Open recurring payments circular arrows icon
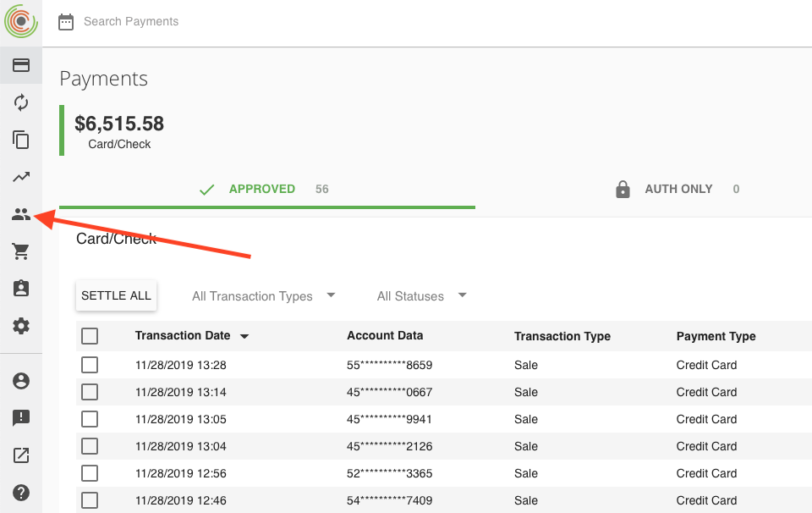Screen dimensions: 812x513 coord(21,102)
